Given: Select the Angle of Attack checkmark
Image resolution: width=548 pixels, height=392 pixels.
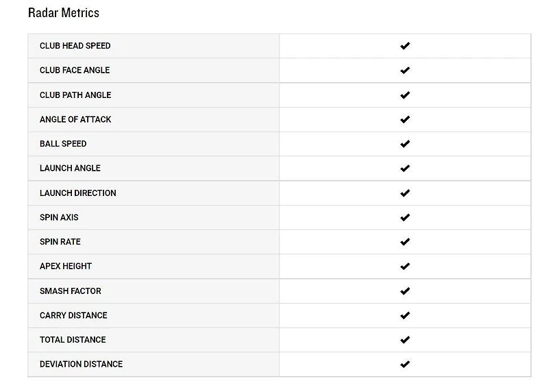Looking at the screenshot, I should 405,119.
